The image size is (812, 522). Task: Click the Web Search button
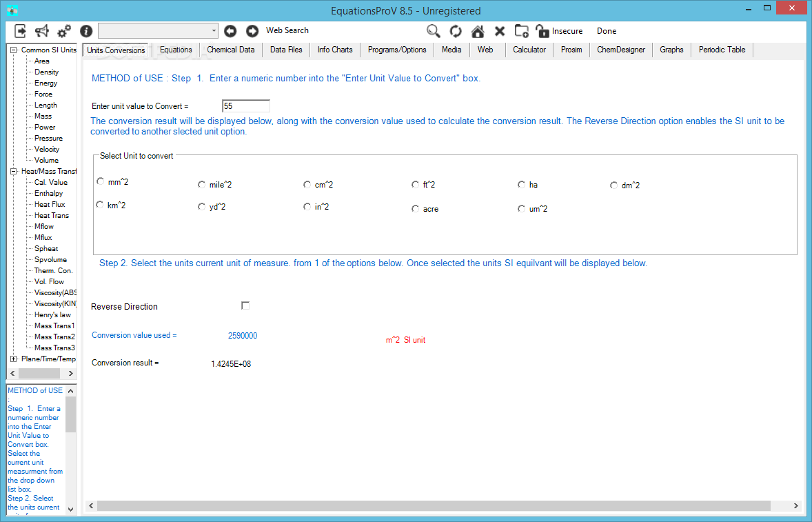(287, 30)
